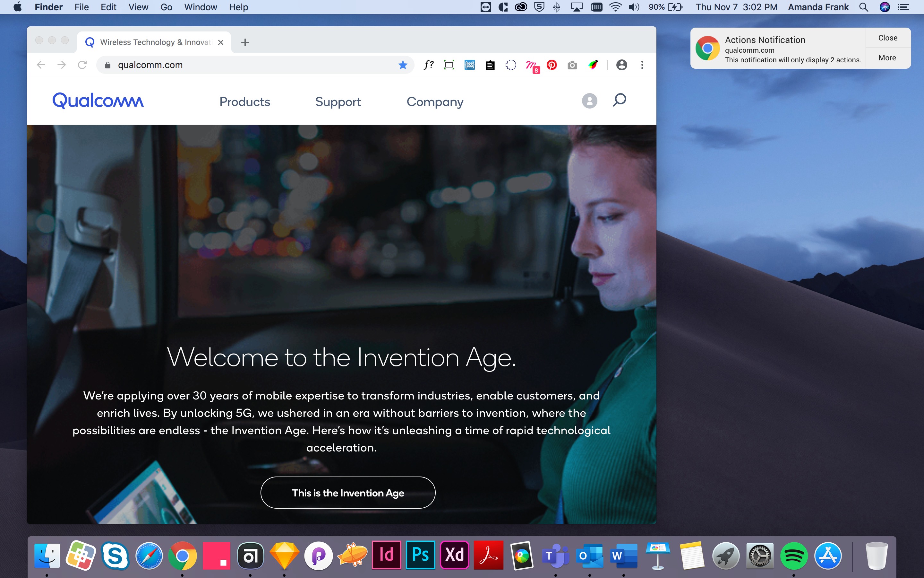Launch Adobe XD from the dock
This screenshot has width=924, height=578.
point(454,555)
